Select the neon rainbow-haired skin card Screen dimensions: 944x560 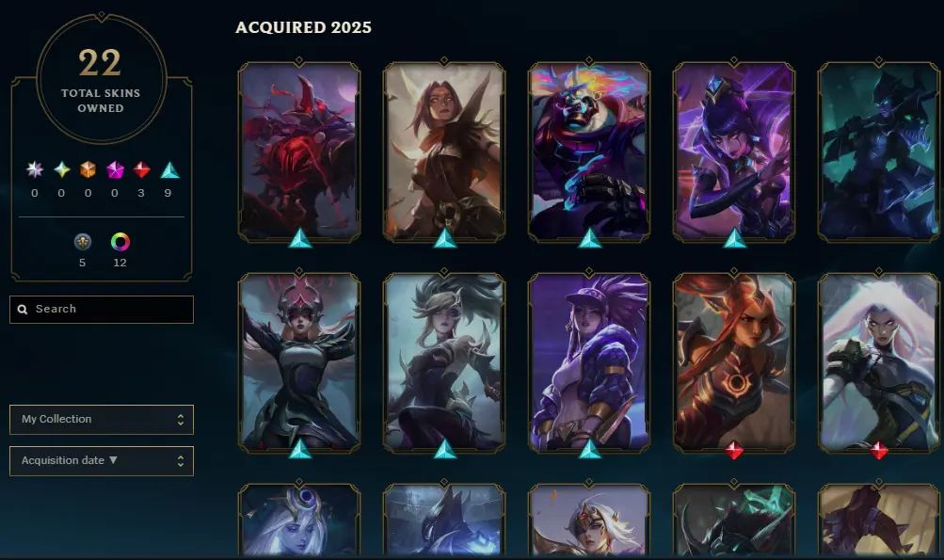pyautogui.click(x=589, y=152)
